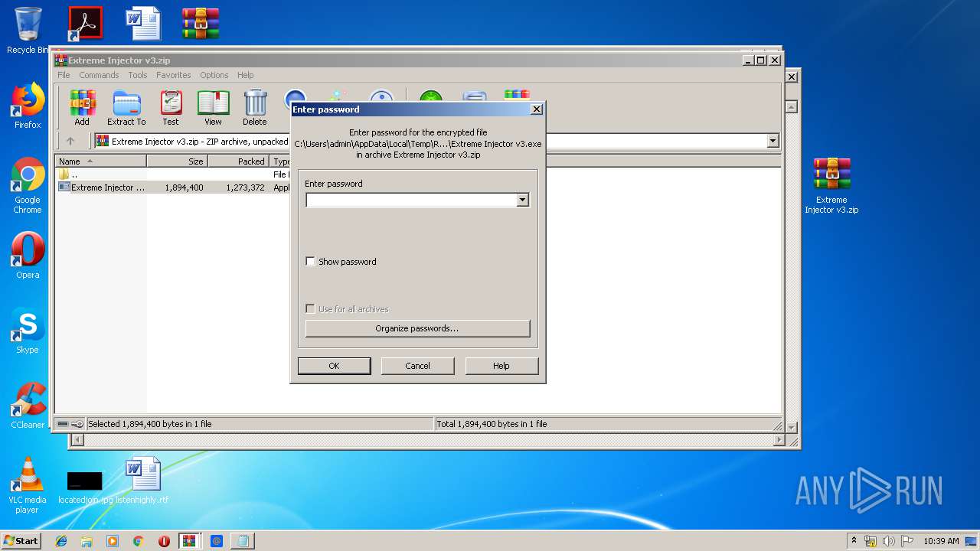Open the Commands menu
980x551 pixels.
(x=99, y=75)
